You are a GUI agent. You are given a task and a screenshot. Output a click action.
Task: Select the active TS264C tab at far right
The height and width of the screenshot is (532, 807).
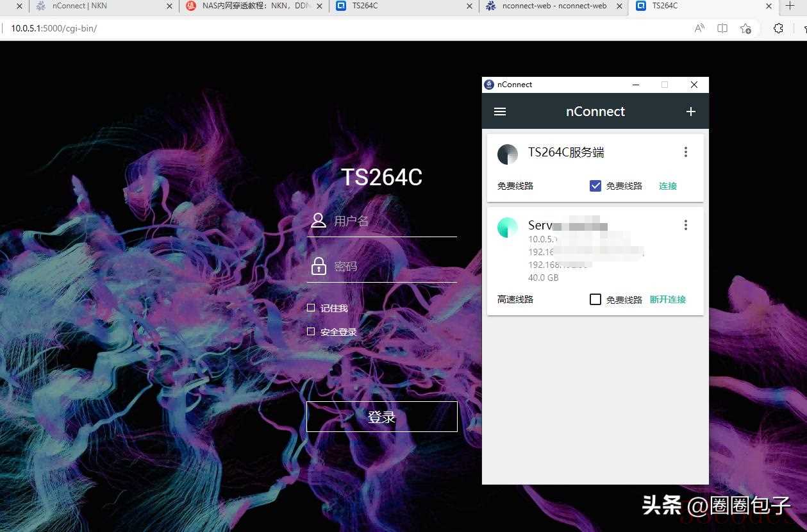704,6
